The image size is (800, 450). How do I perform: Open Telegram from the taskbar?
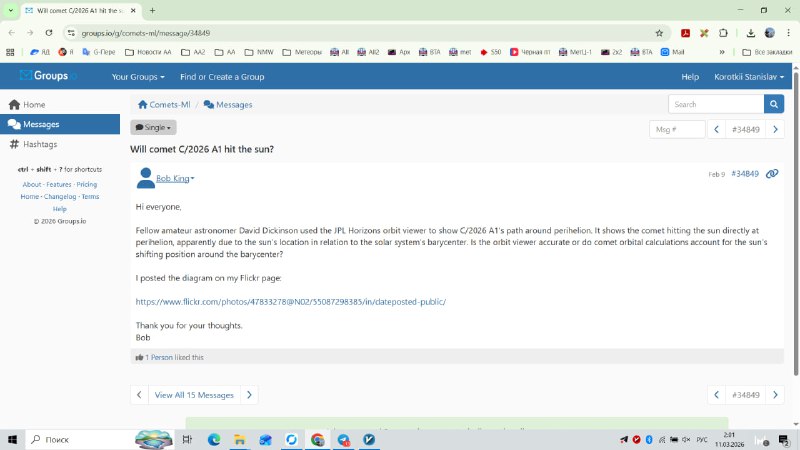pyautogui.click(x=343, y=439)
